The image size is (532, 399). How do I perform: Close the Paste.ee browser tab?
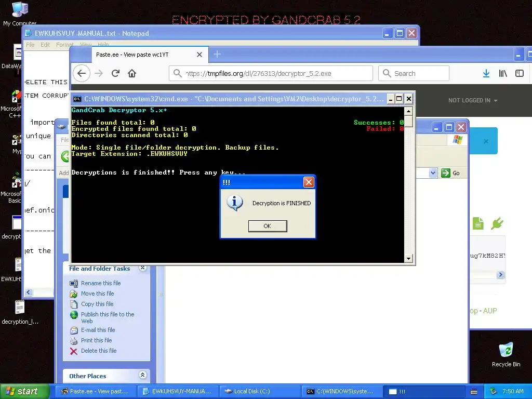coord(199,55)
